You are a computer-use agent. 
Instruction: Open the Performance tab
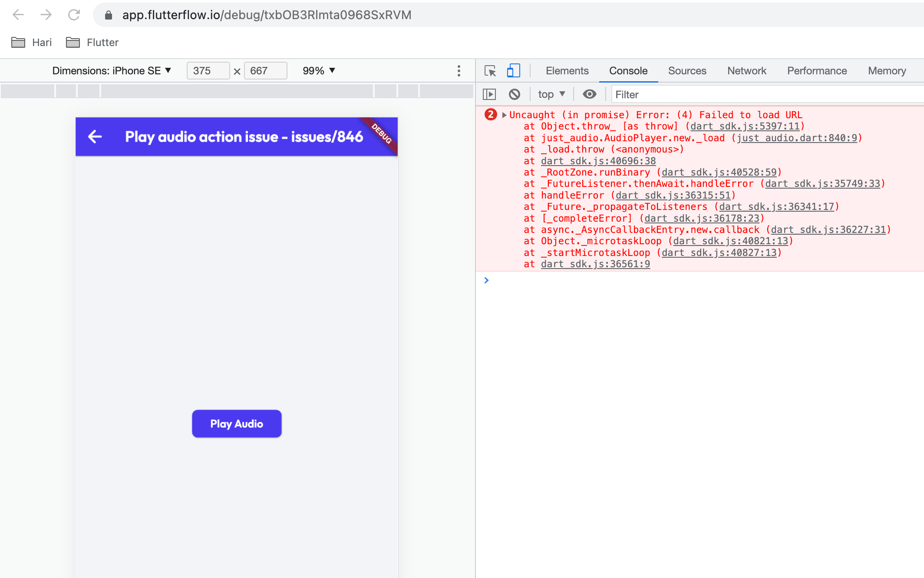817,71
